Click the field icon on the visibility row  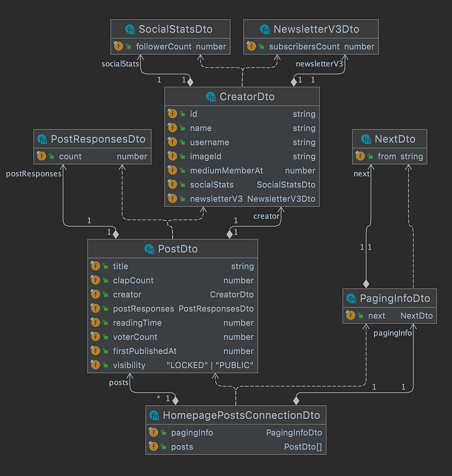pyautogui.click(x=95, y=365)
